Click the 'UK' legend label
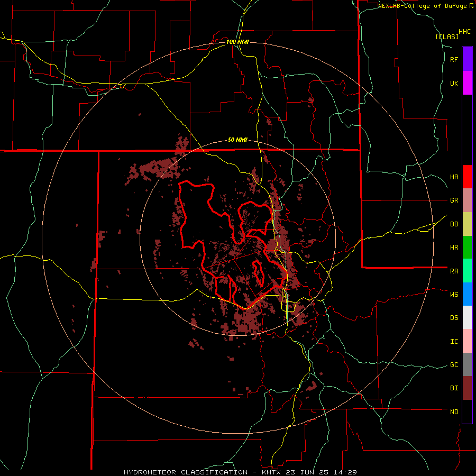 (x=454, y=83)
